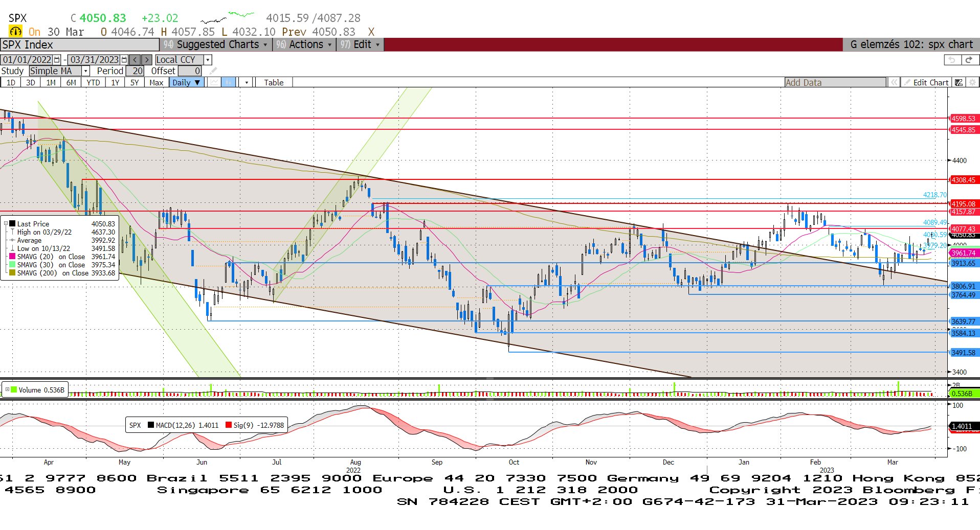
Task: Expand the Actions menu
Action: [304, 44]
